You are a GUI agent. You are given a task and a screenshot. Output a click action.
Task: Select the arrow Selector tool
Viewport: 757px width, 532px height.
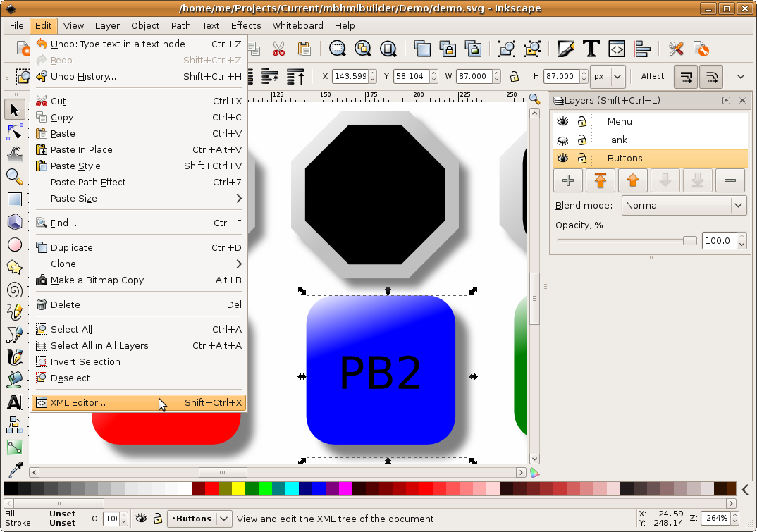[15, 110]
